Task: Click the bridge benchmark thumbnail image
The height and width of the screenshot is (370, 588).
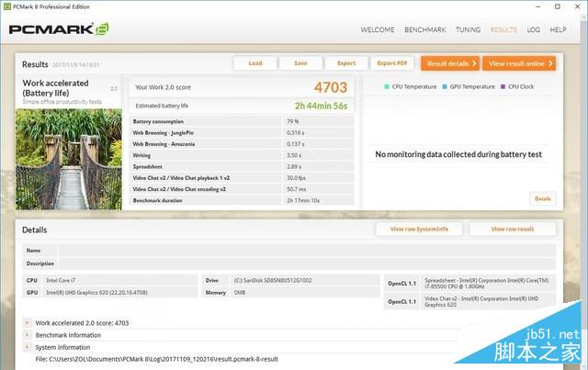Action: [x=69, y=159]
